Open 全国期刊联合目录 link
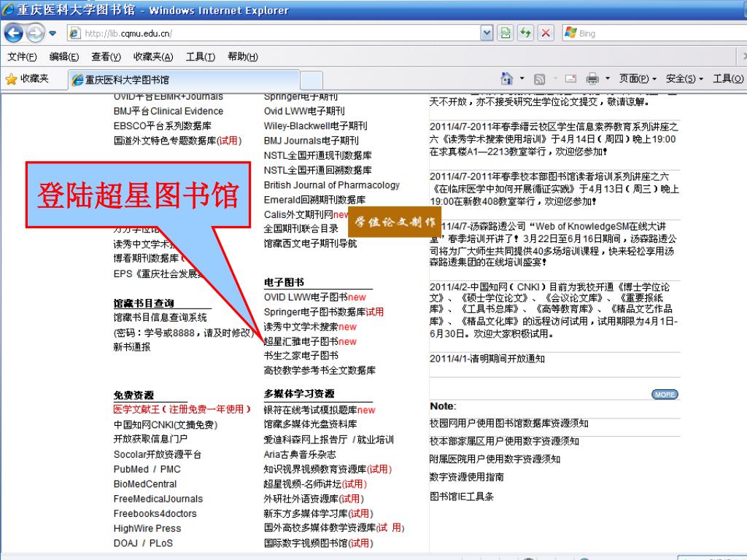747x560 pixels. 301,228
